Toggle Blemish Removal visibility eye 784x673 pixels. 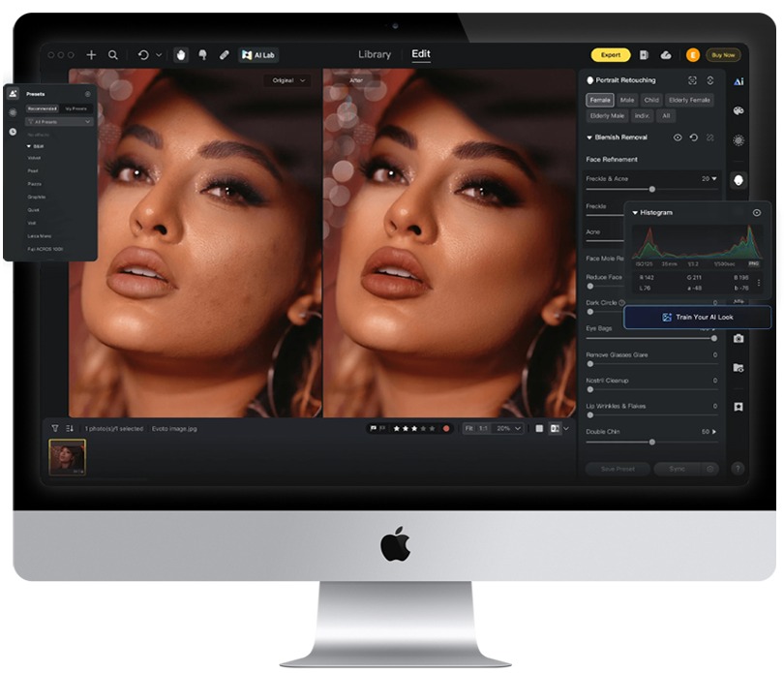[678, 138]
